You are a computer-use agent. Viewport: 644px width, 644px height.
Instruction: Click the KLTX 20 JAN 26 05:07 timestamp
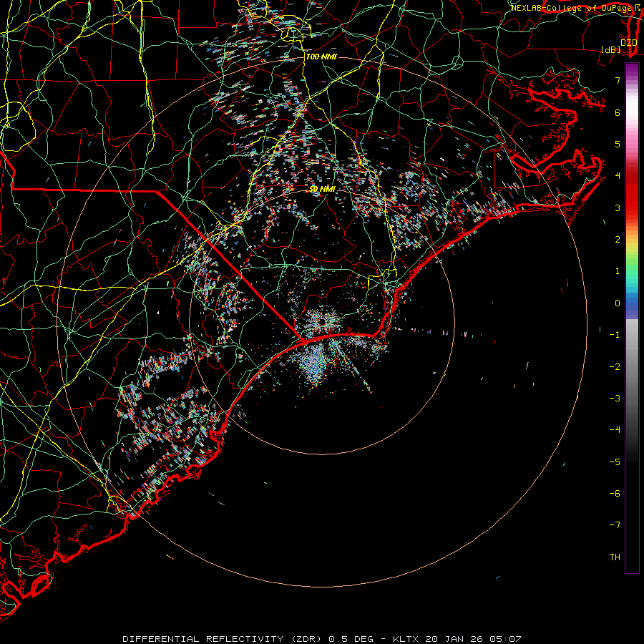457,639
